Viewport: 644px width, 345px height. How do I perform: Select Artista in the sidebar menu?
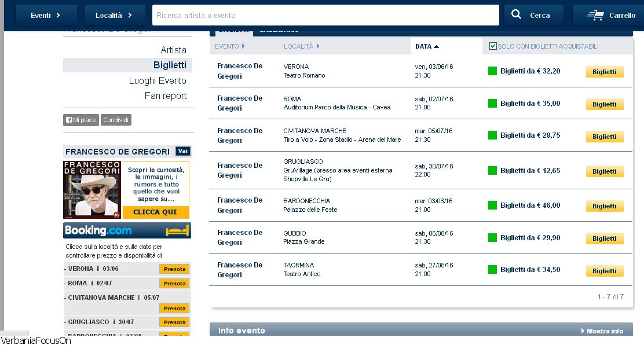pyautogui.click(x=173, y=50)
